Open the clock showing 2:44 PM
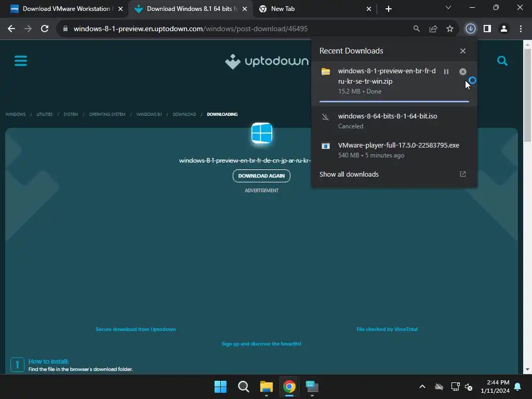 coord(495,387)
